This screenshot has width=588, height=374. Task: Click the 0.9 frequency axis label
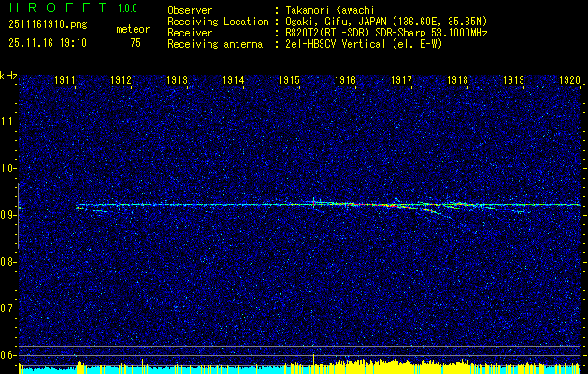(x=8, y=215)
